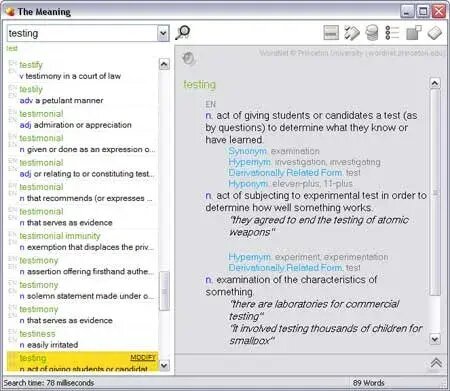The image size is (450, 391).
Task: Click the stacked database coins icon
Action: click(x=372, y=33)
